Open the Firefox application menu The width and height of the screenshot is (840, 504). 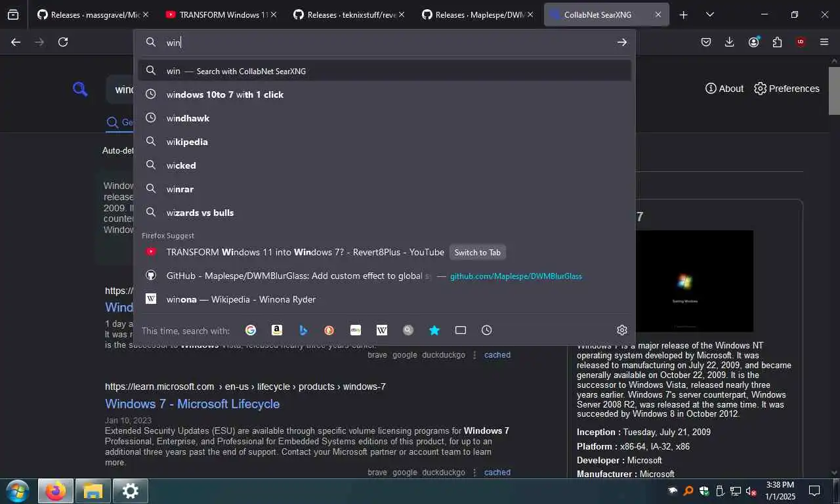click(824, 42)
